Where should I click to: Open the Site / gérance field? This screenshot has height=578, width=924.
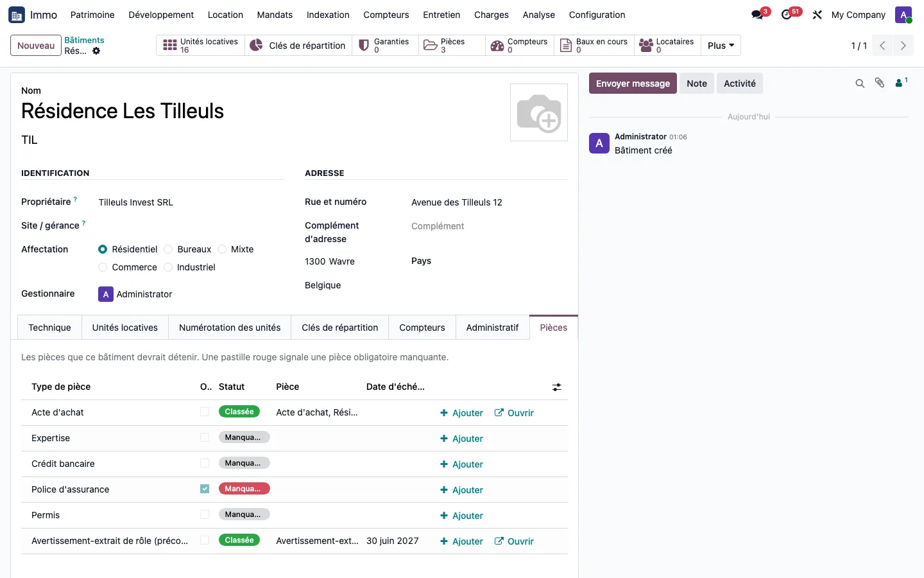(191, 226)
